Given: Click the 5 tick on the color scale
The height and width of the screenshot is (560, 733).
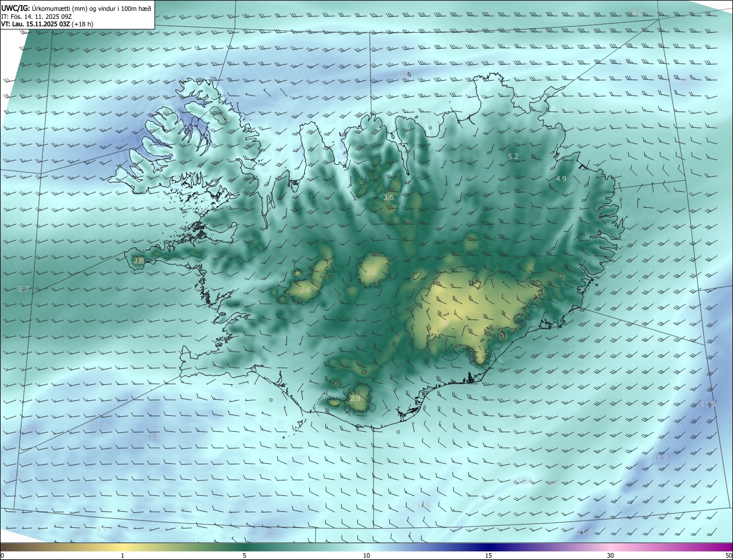Looking at the screenshot, I should click(x=245, y=555).
